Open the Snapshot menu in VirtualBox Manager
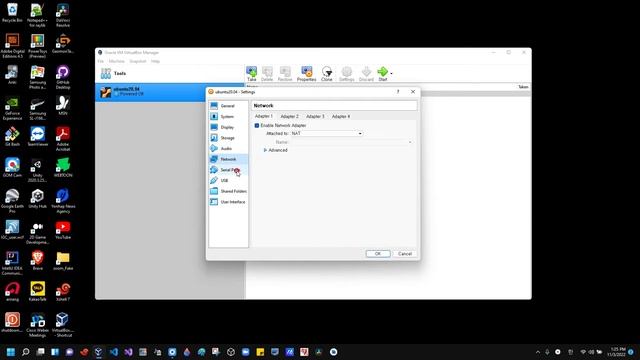 tap(138, 61)
